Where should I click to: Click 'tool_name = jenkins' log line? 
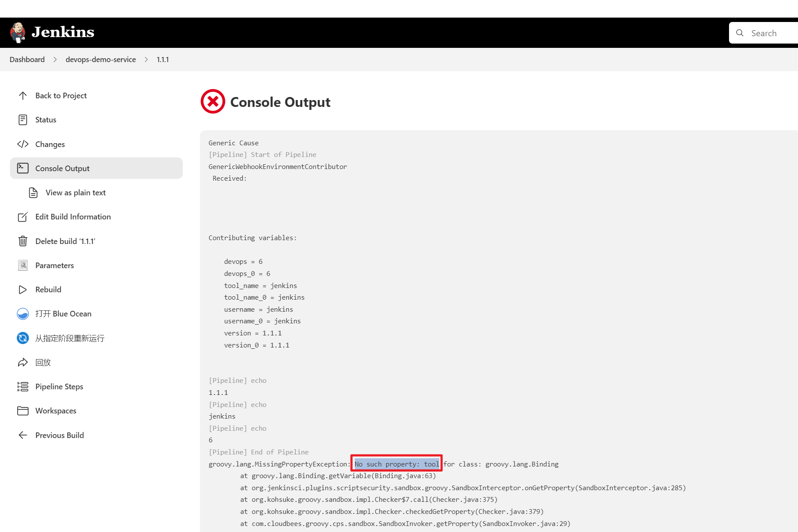260,285
